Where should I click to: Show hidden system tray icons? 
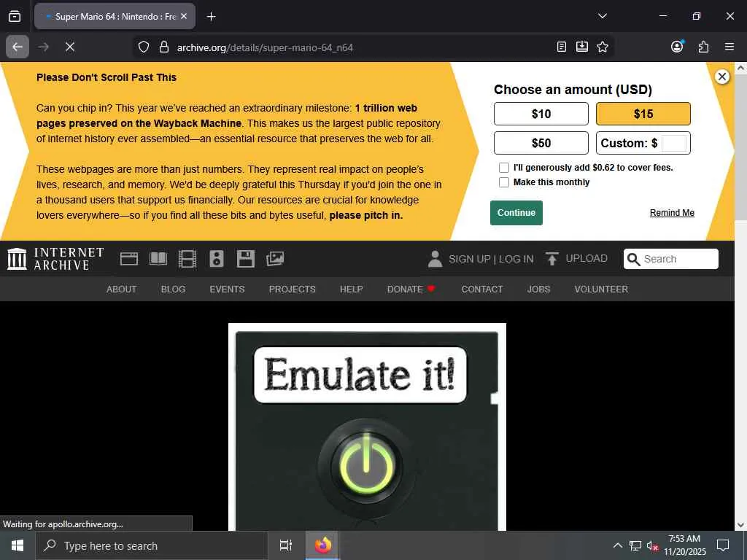pyautogui.click(x=617, y=545)
